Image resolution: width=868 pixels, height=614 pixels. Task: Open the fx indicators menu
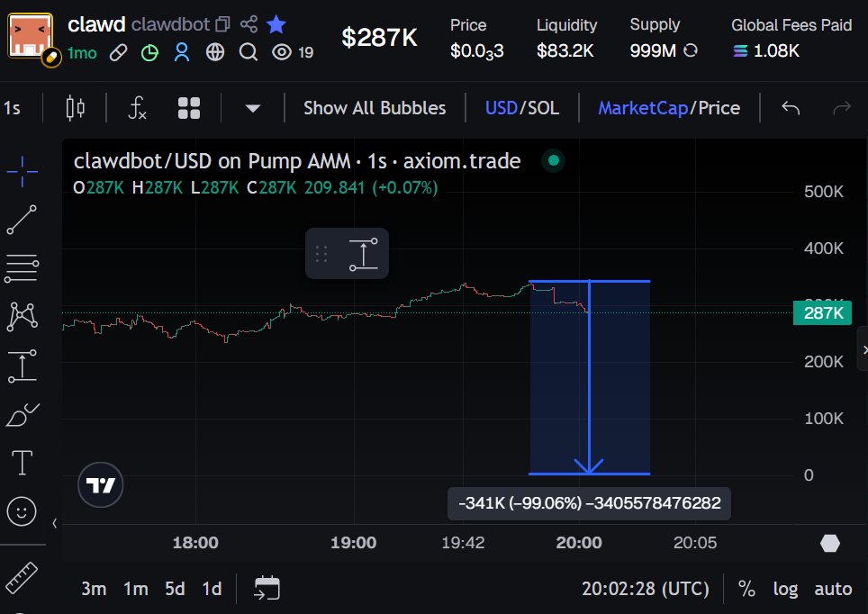(x=137, y=107)
